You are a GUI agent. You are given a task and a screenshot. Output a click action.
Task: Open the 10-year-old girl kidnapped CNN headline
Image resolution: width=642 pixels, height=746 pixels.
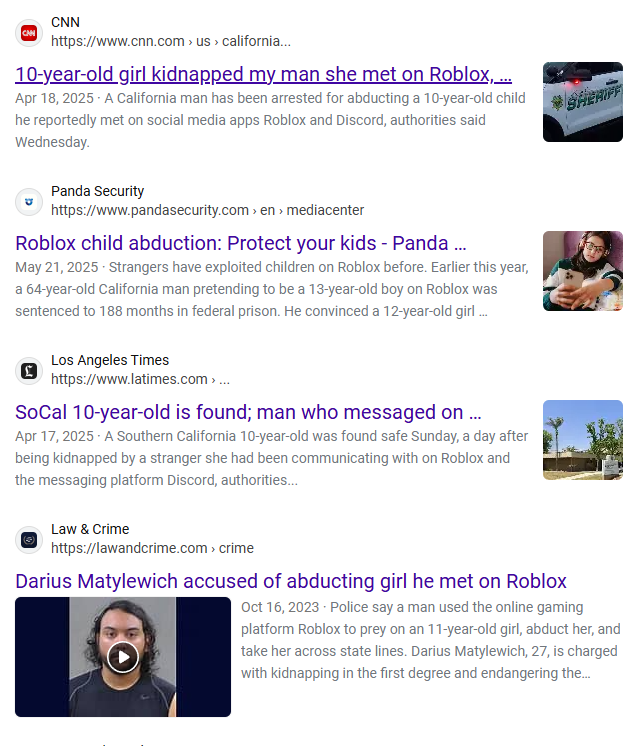[263, 74]
